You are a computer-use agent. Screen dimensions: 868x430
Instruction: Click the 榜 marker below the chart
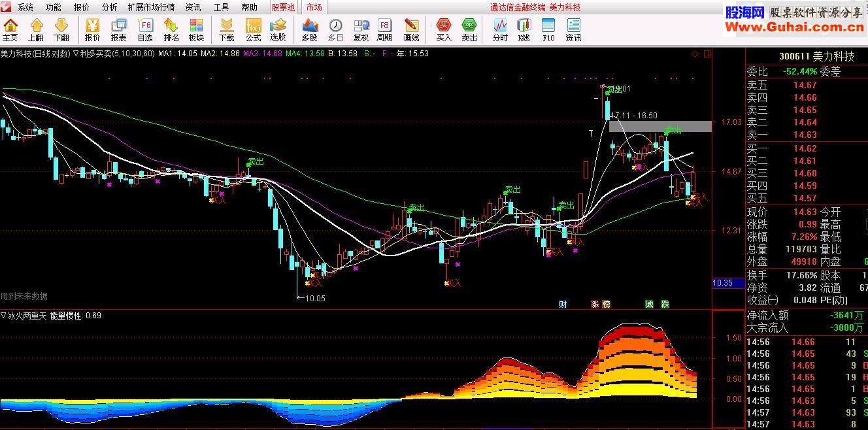(605, 304)
